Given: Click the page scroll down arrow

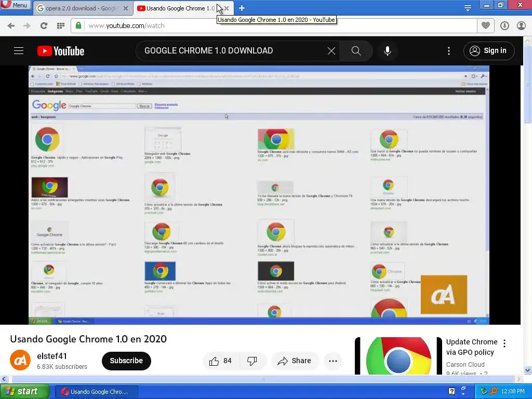Looking at the screenshot, I should 528,370.
